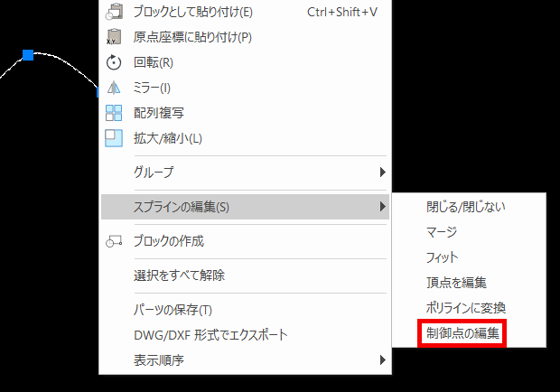The width and height of the screenshot is (560, 392).
Task: Open the グループ submenu
Action: click(245, 173)
